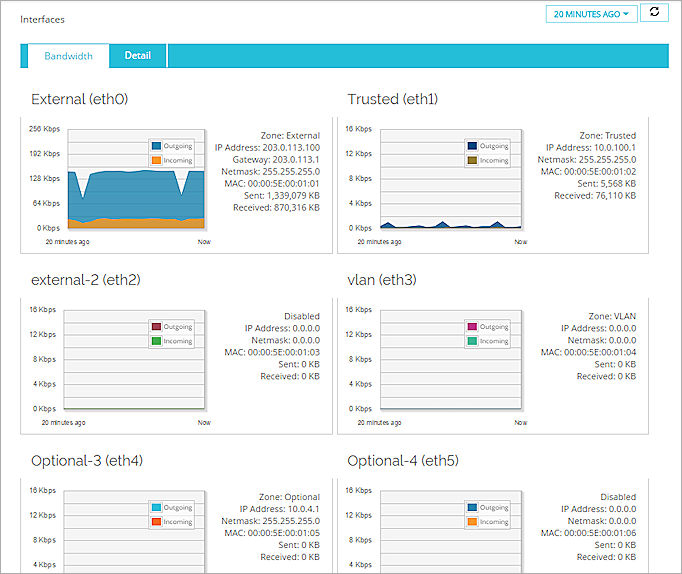Select MAC: 00:00:5E:00:01:04 text
682x574 pixels.
588,352
